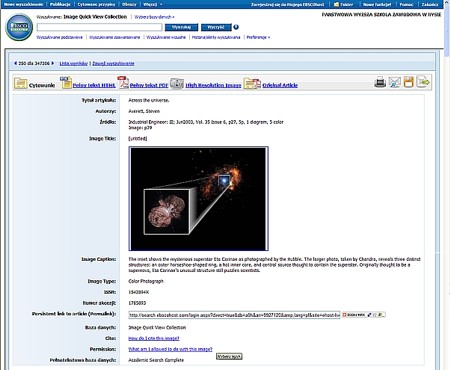The width and height of the screenshot is (450, 370).
Task: Click the Eta Carinae image thumbnail
Action: click(x=199, y=198)
